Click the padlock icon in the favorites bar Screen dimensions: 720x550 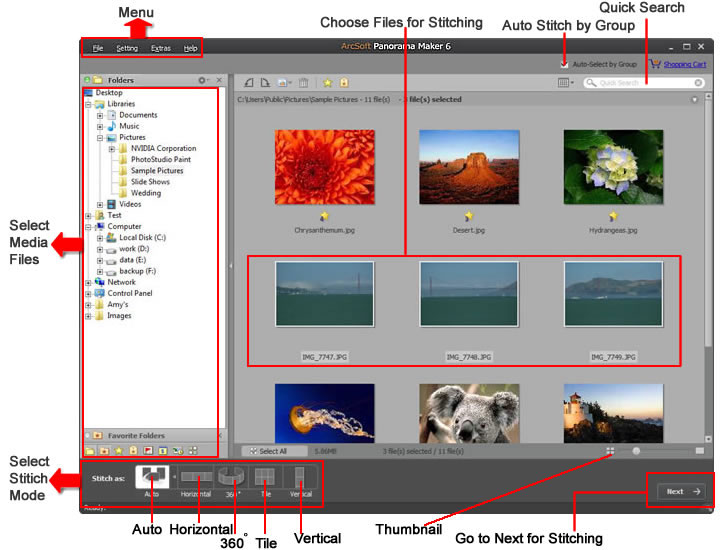[x=133, y=451]
